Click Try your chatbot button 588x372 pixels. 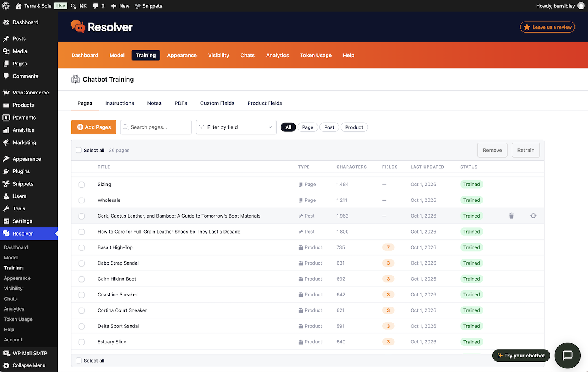click(521, 356)
